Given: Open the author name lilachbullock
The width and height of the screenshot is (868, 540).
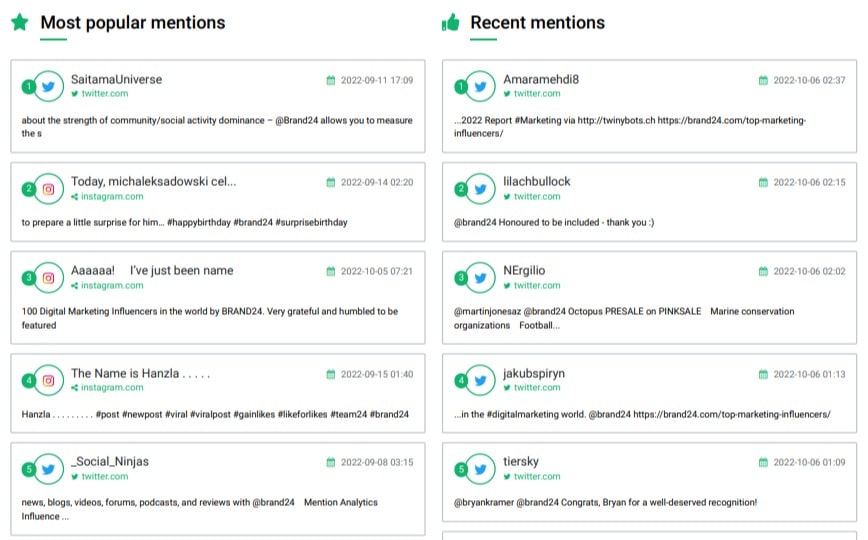Looking at the screenshot, I should click(x=536, y=181).
